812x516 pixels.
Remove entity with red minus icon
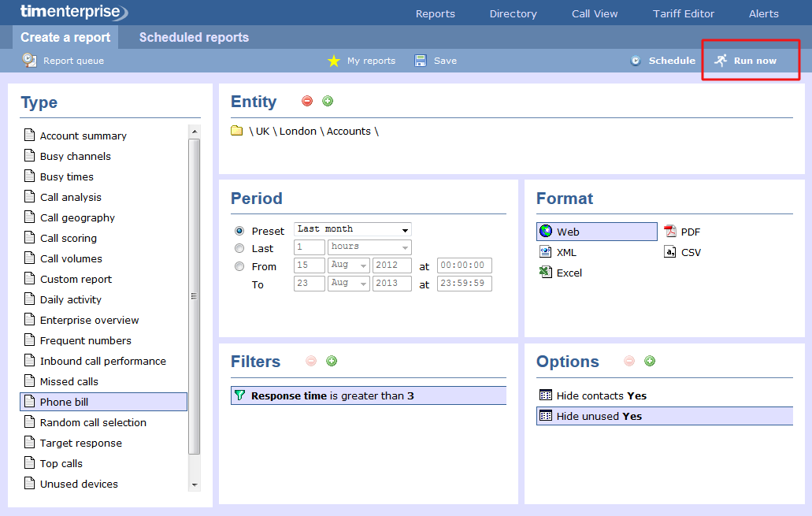pos(307,101)
